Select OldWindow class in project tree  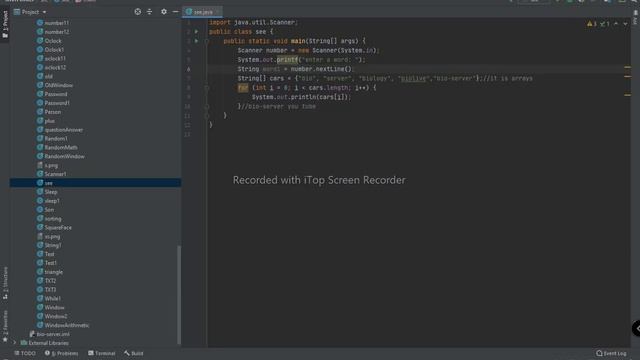point(55,85)
